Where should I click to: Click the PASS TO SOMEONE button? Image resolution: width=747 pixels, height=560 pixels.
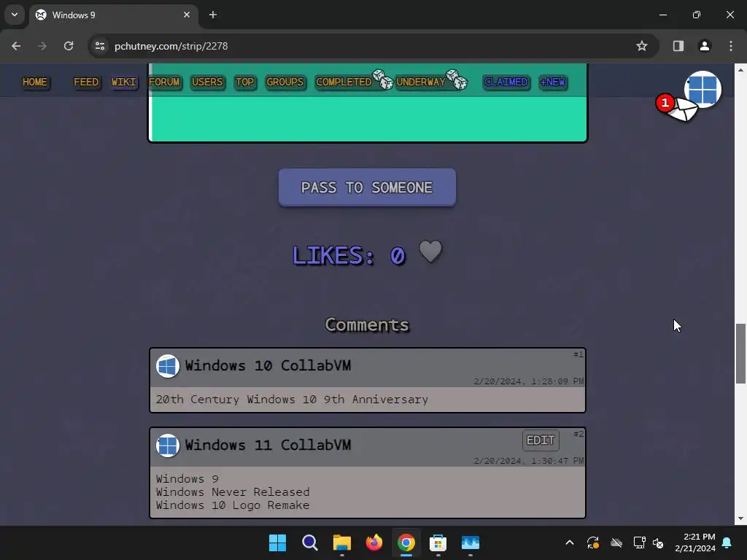click(367, 187)
